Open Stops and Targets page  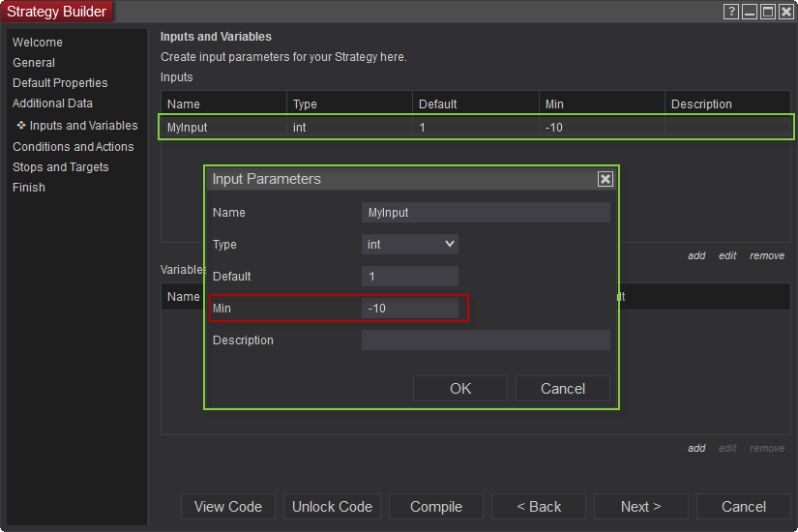click(61, 167)
